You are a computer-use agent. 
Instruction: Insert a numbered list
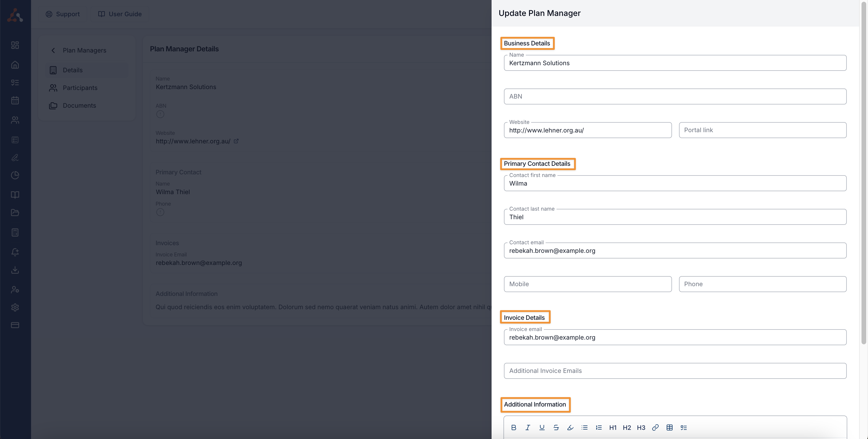(x=598, y=427)
